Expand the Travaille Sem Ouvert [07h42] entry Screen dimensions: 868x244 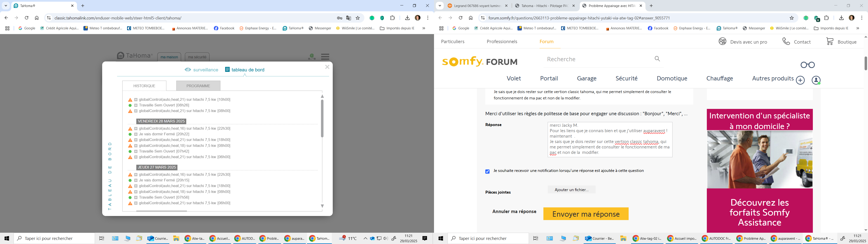[x=136, y=152]
